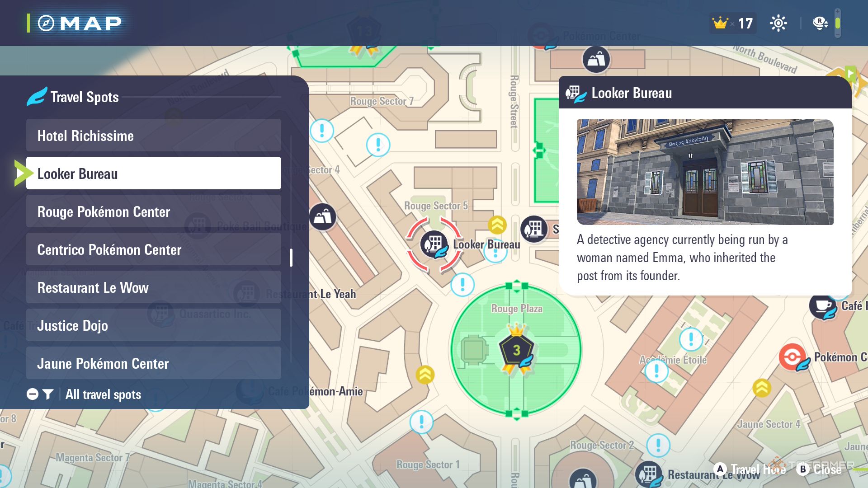Viewport: 868px width, 488px height.
Task: Click the Looker Bureau map marker
Action: [x=434, y=244]
